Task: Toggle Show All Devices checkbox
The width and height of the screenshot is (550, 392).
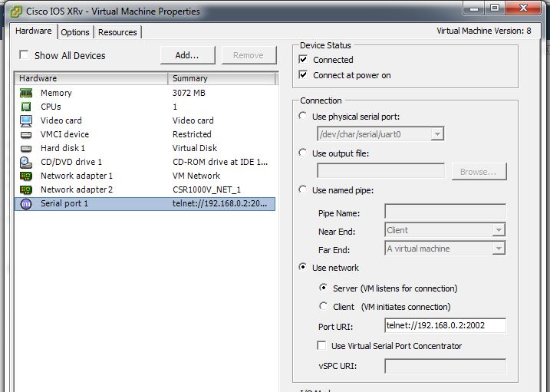Action: pos(24,55)
